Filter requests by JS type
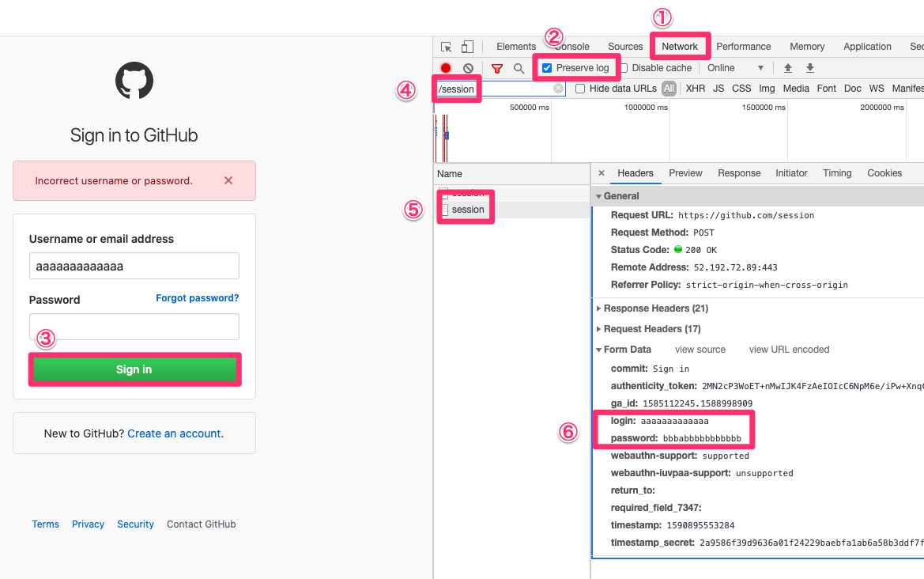Viewport: 924px width, 579px height. pos(718,89)
